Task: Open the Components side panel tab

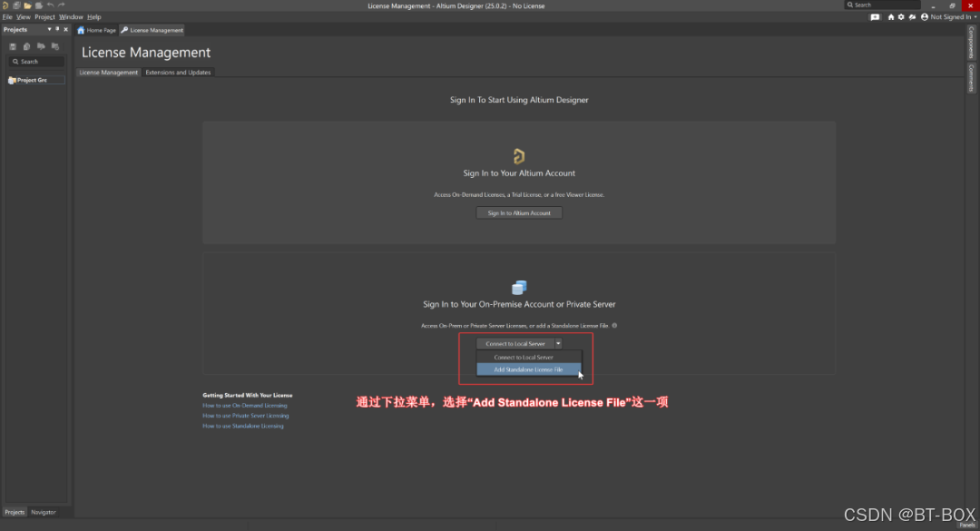Action: coord(971,43)
